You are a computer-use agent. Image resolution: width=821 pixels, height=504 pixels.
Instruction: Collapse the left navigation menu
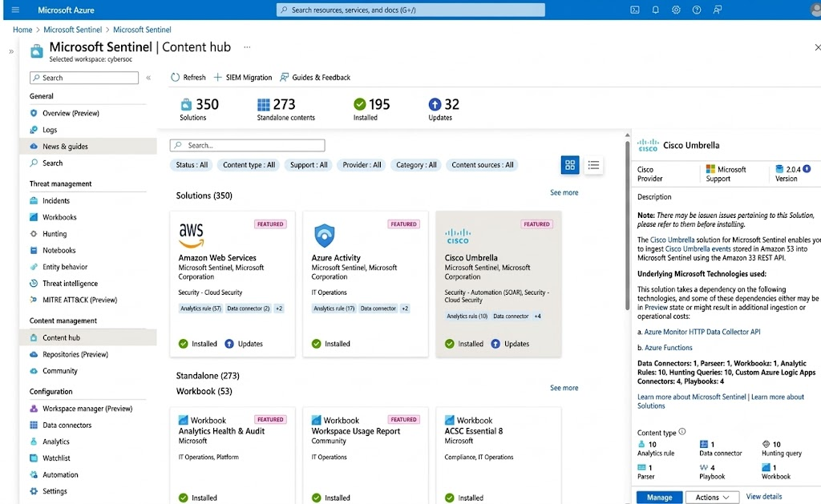click(148, 78)
